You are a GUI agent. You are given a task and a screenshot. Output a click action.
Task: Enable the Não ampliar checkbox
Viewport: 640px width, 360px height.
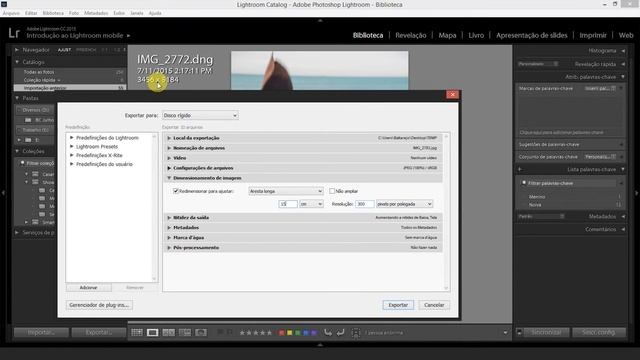pyautogui.click(x=332, y=191)
